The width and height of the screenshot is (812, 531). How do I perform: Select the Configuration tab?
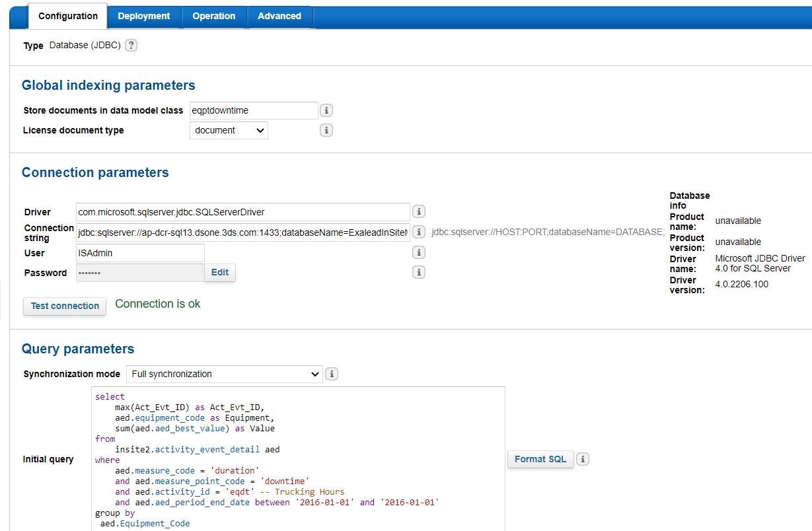[67, 16]
